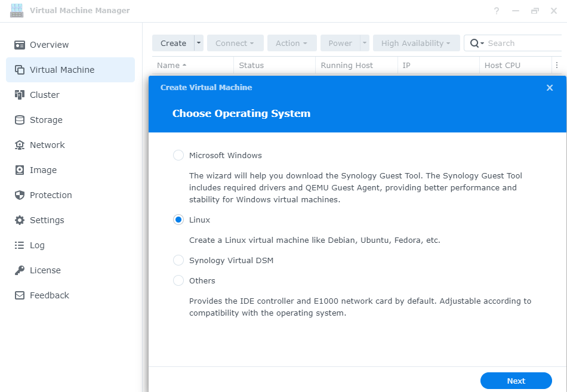Click the Settings gear icon
Image resolution: width=567 pixels, height=392 pixels.
[x=20, y=220]
